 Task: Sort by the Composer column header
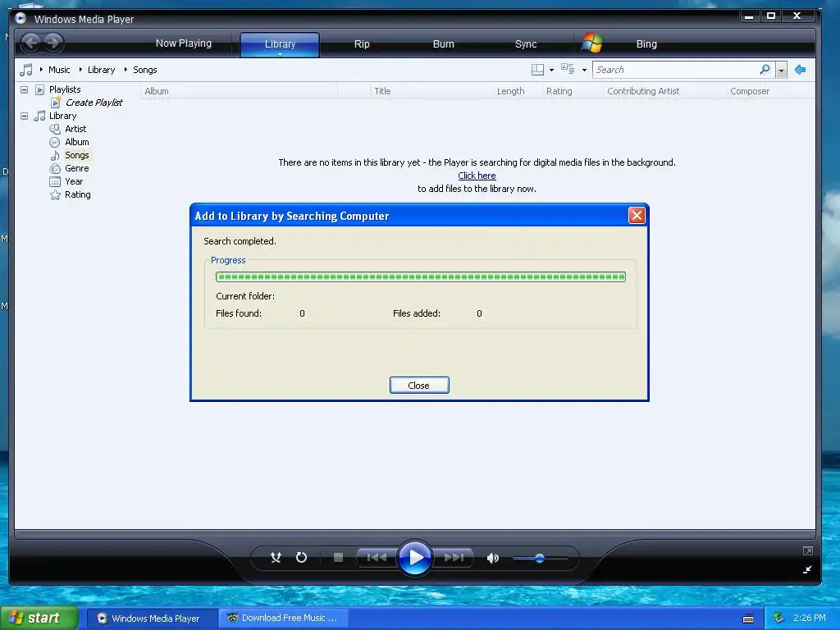click(770, 91)
